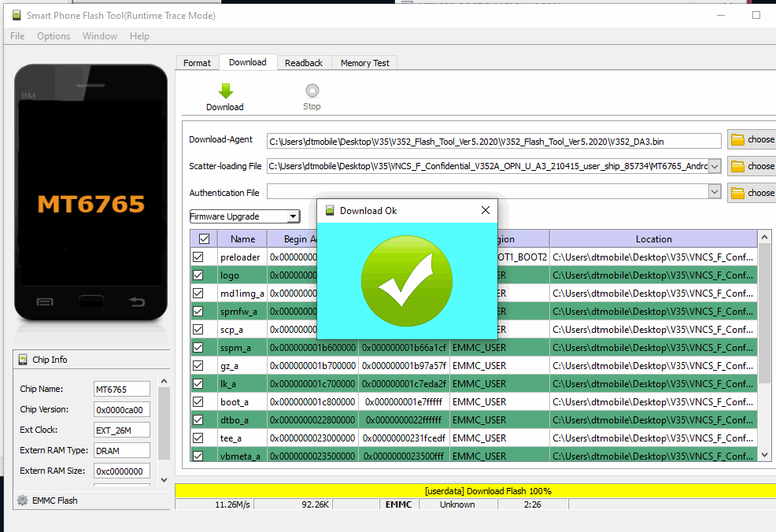Toggle the select-all header checkbox
The image size is (776, 532).
[204, 239]
